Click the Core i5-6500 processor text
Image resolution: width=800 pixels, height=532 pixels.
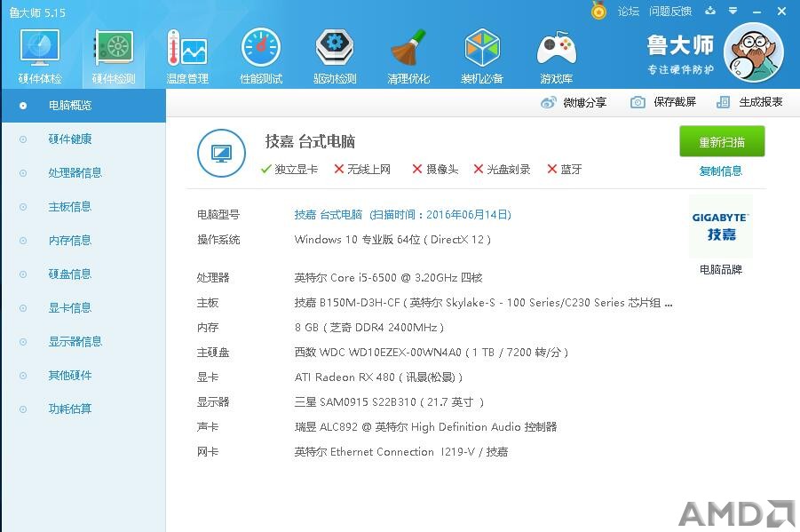tap(388, 278)
